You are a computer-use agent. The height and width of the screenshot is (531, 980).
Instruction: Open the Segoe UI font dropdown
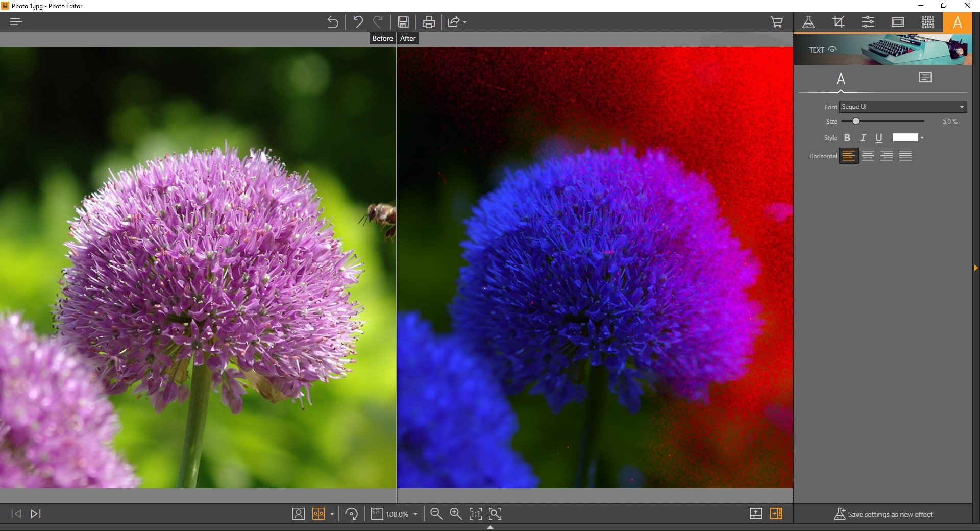click(x=903, y=107)
